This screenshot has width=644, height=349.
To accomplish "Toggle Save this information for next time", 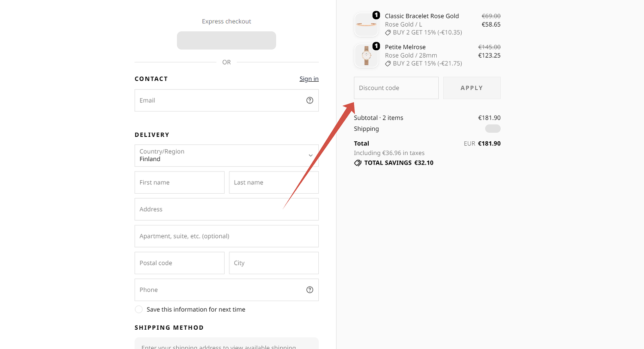I will pos(139,309).
